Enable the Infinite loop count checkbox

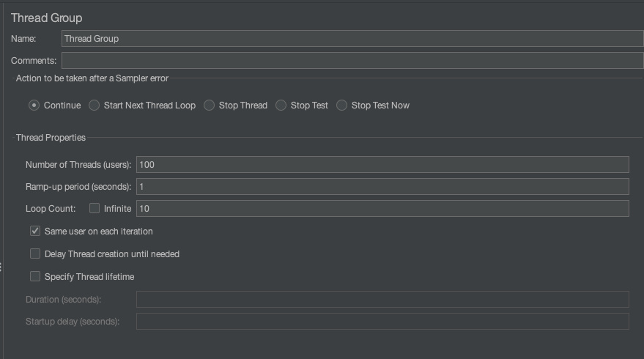[x=95, y=209]
